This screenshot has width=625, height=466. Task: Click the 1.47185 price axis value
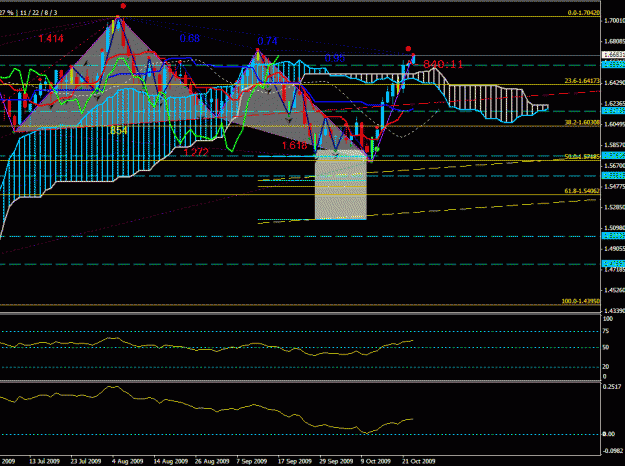click(x=614, y=270)
